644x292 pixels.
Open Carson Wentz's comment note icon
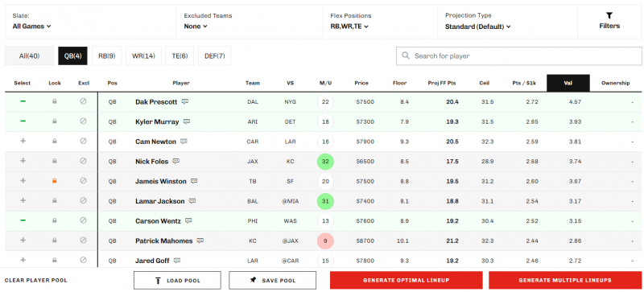(x=188, y=221)
